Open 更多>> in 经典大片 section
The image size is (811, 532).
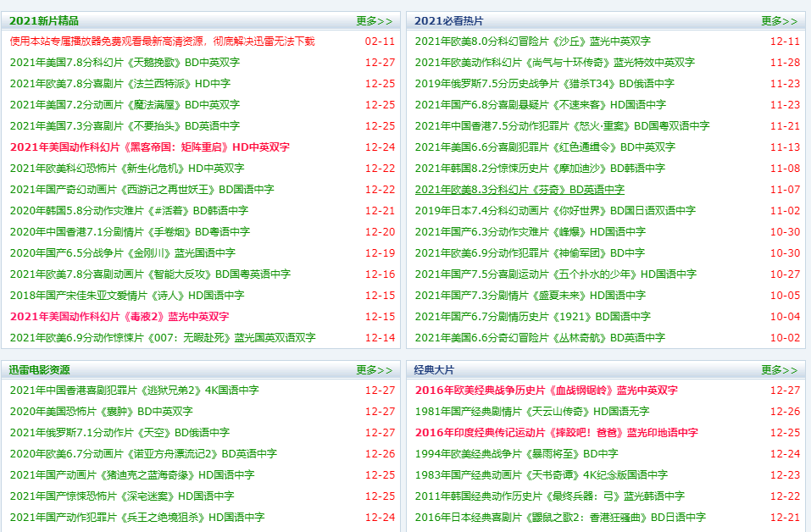coord(779,370)
